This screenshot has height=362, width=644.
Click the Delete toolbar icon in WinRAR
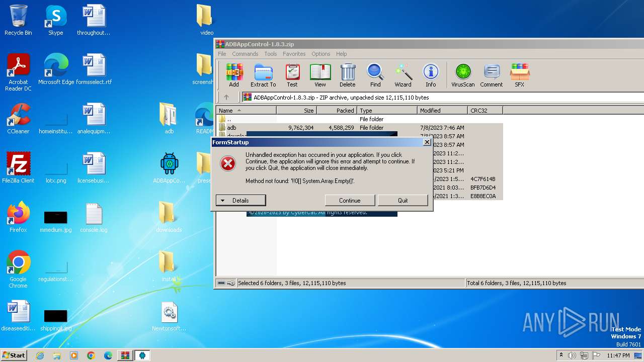pyautogui.click(x=347, y=75)
